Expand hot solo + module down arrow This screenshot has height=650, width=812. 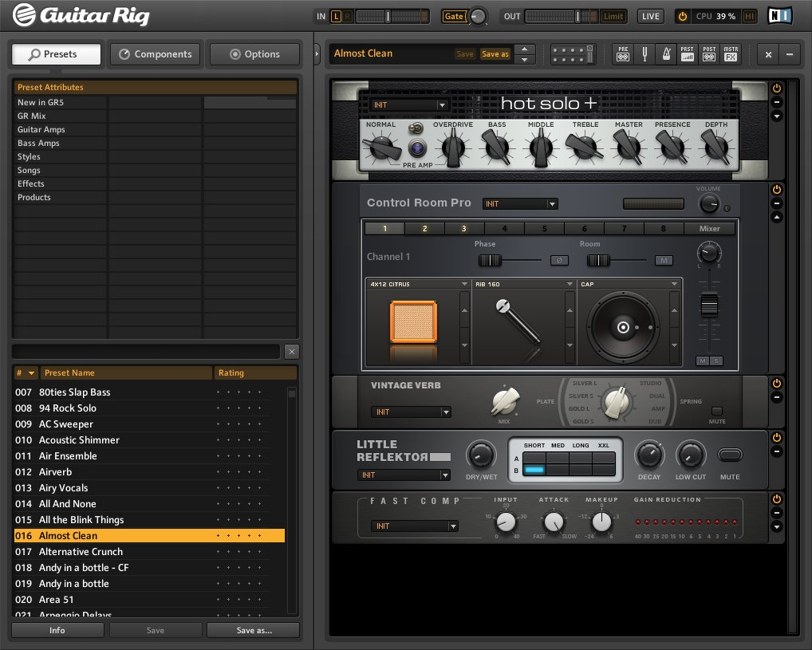coord(776,116)
